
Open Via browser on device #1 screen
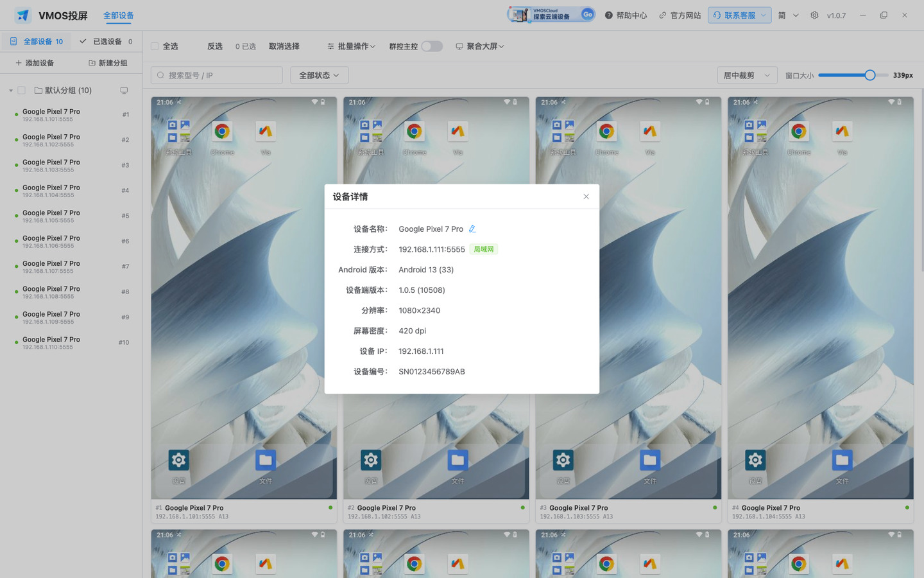pos(266,132)
